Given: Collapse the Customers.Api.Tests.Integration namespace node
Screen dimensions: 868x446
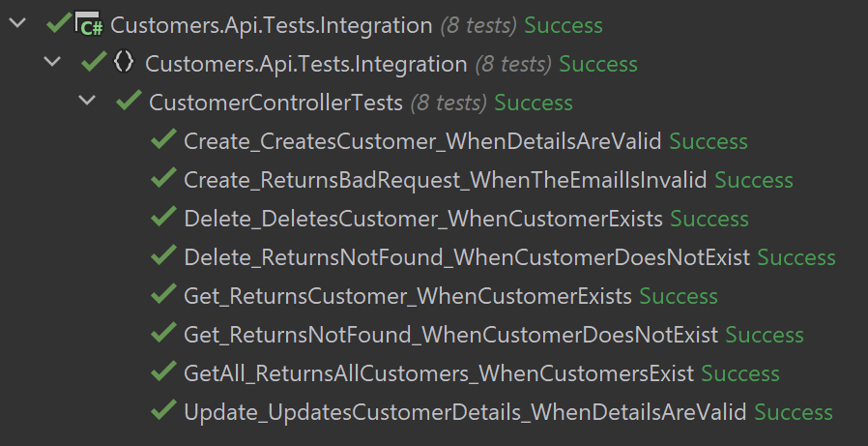Looking at the screenshot, I should point(52,63).
